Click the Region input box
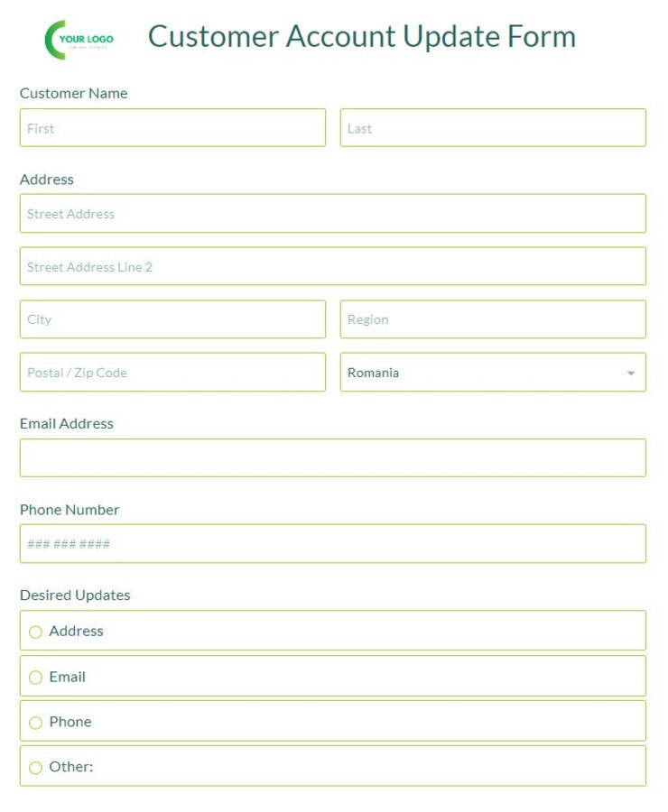 493,318
